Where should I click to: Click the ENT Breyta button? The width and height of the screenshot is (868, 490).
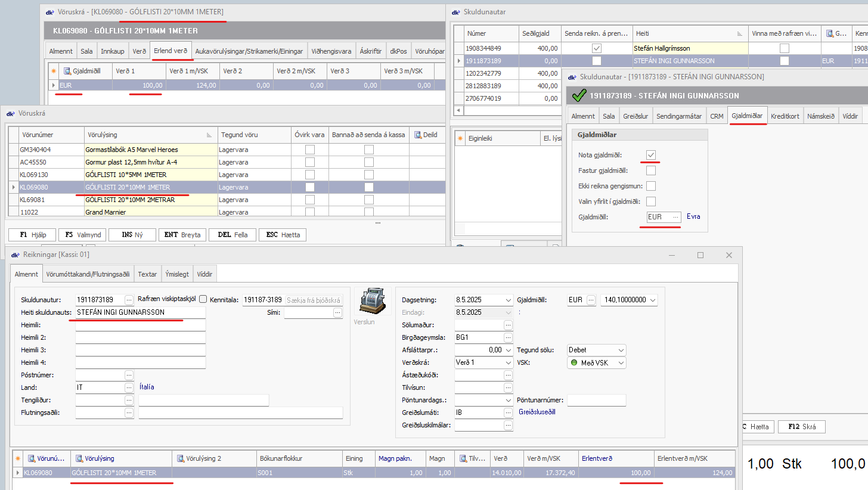tap(182, 235)
